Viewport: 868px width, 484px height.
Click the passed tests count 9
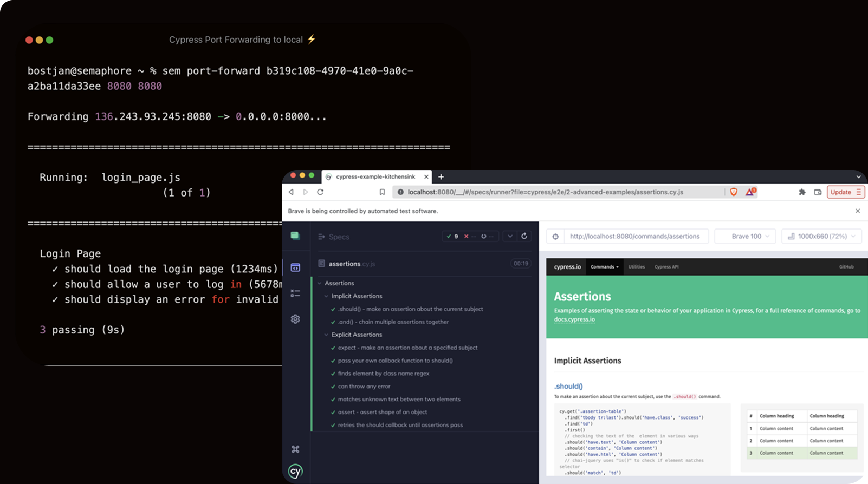pyautogui.click(x=452, y=236)
